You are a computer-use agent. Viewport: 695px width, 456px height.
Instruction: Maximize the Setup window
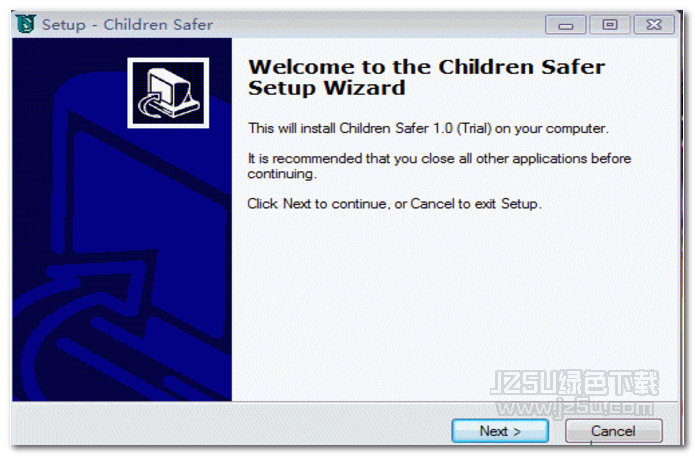click(x=609, y=25)
